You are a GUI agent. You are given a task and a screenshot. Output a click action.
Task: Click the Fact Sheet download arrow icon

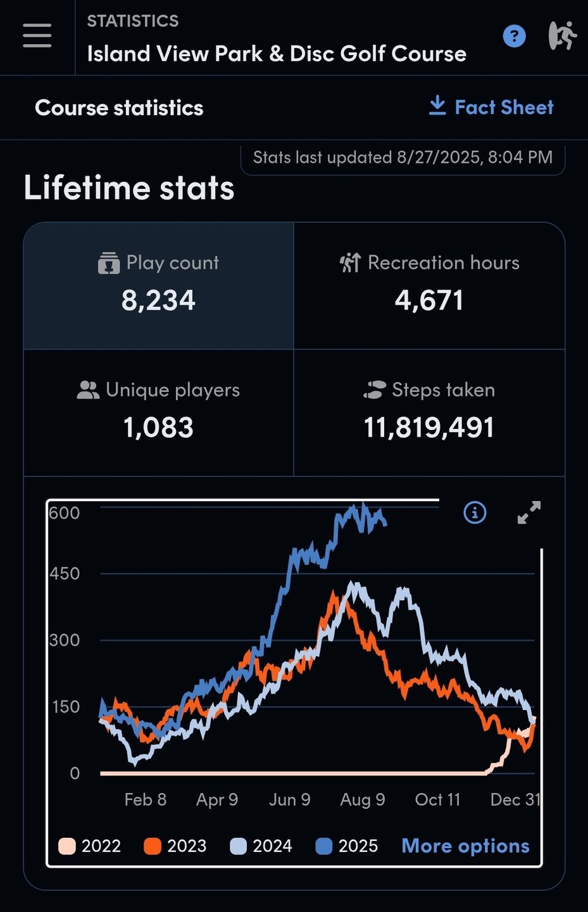pyautogui.click(x=437, y=106)
